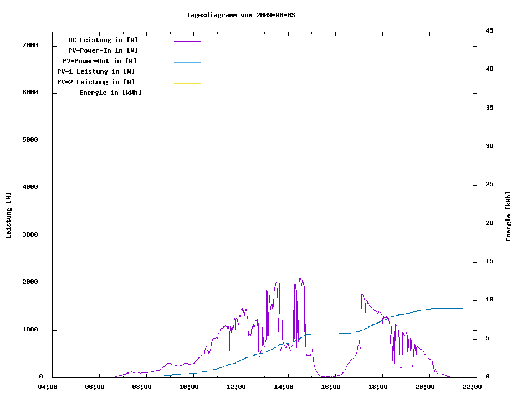532x399 pixels.
Task: Select the PV-Power-In in [W] legend label
Action: coord(103,50)
